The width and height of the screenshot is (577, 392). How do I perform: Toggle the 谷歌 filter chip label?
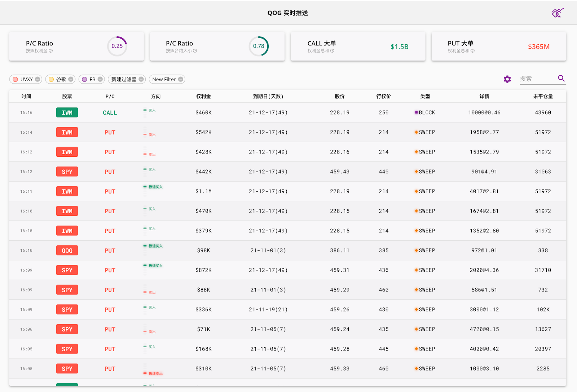pyautogui.click(x=61, y=79)
